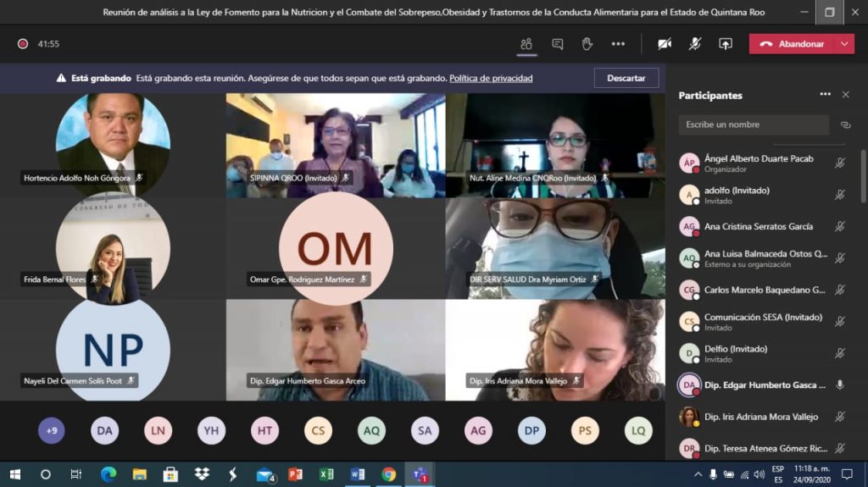Screen dimensions: 868x487
Task: Open the show participants icon
Action: 526,44
